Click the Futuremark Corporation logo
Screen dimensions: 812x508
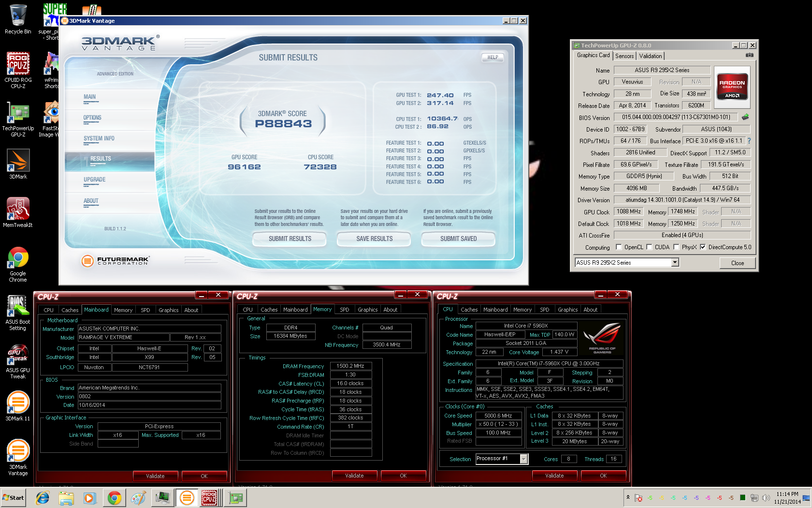coord(116,261)
